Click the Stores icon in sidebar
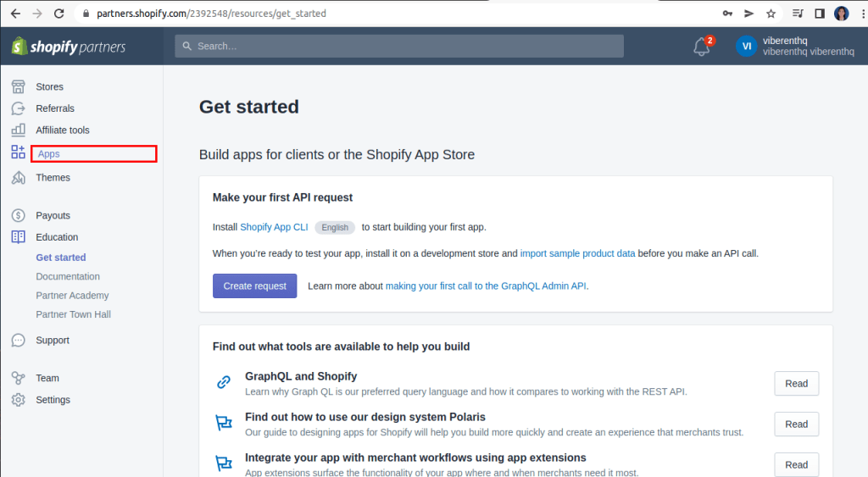 (x=18, y=86)
